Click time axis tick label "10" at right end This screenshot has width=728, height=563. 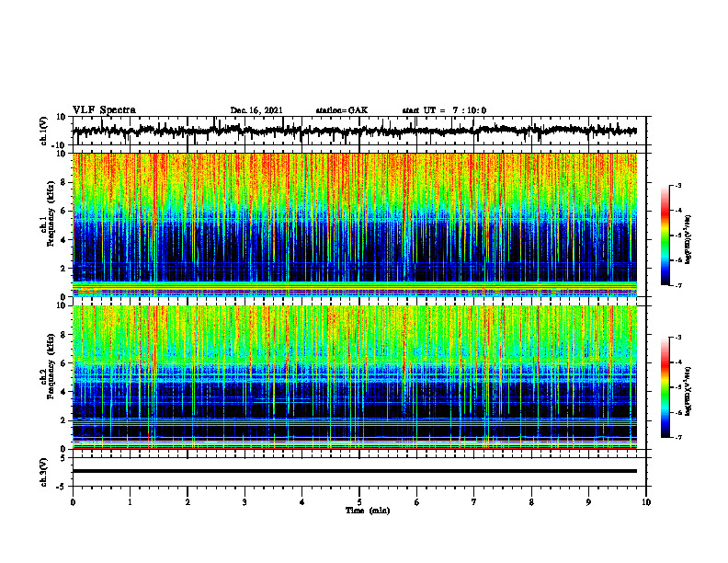click(x=646, y=502)
